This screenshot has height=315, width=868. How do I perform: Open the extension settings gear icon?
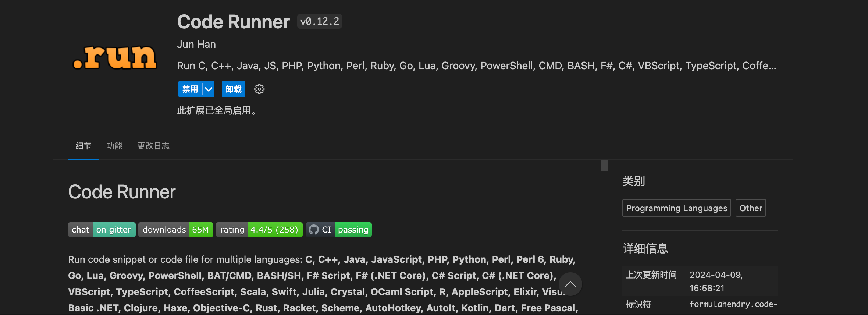click(x=259, y=89)
